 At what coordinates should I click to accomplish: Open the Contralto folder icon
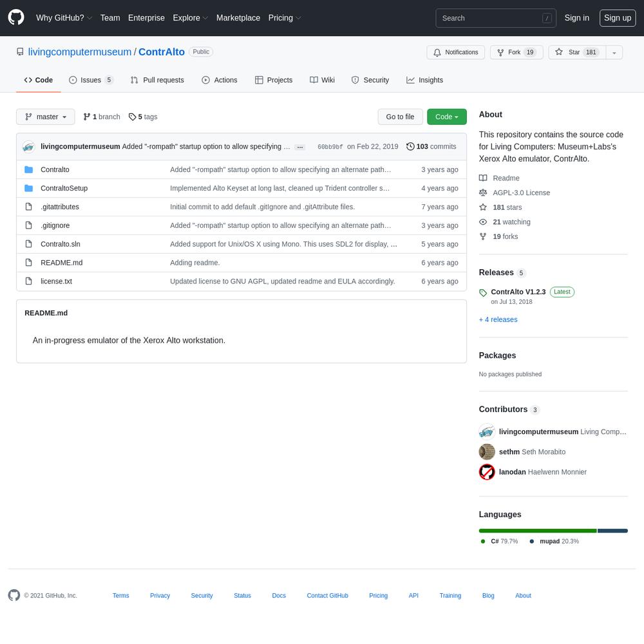28,169
